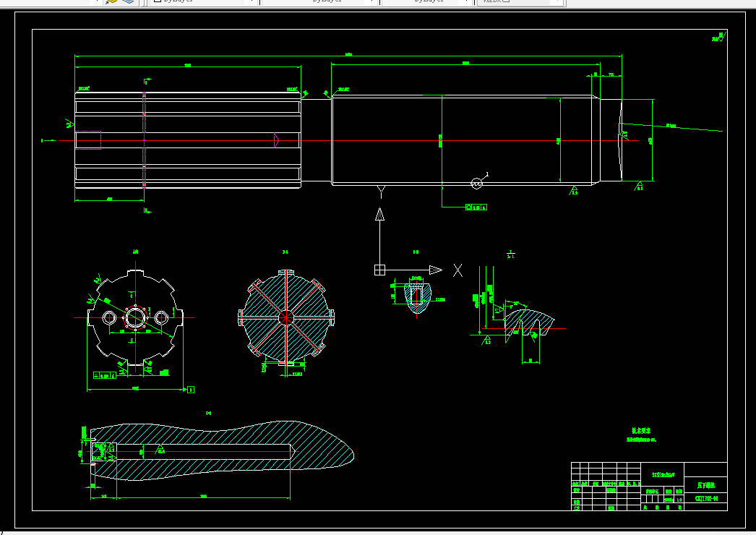Select the 技术要求 technical requirements heading
Viewport: 756px width, 535px height.
tap(641, 430)
